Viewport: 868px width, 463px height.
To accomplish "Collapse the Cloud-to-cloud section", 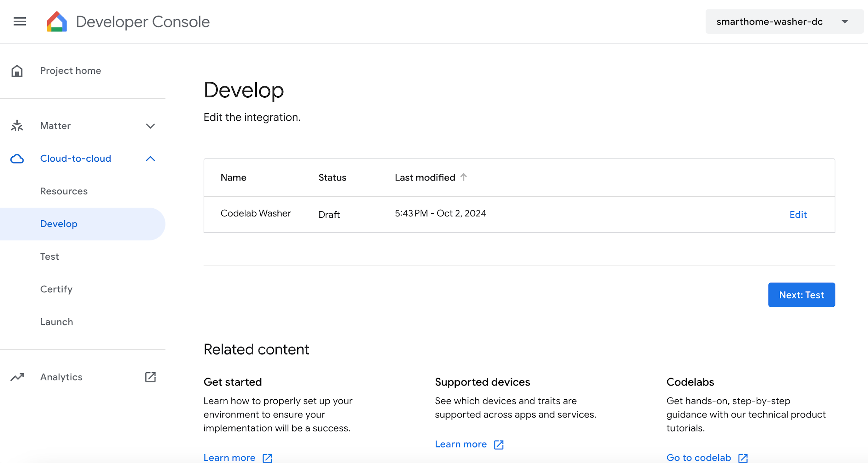I will tap(150, 158).
